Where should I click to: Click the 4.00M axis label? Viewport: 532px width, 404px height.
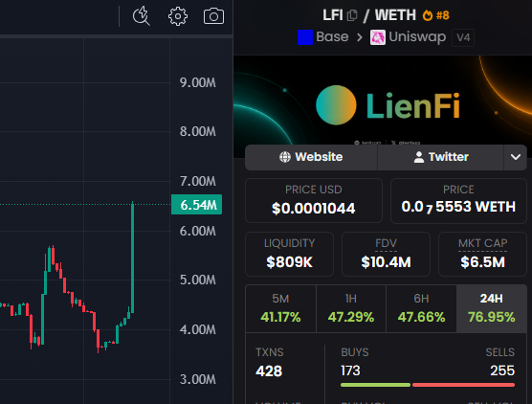click(198, 329)
